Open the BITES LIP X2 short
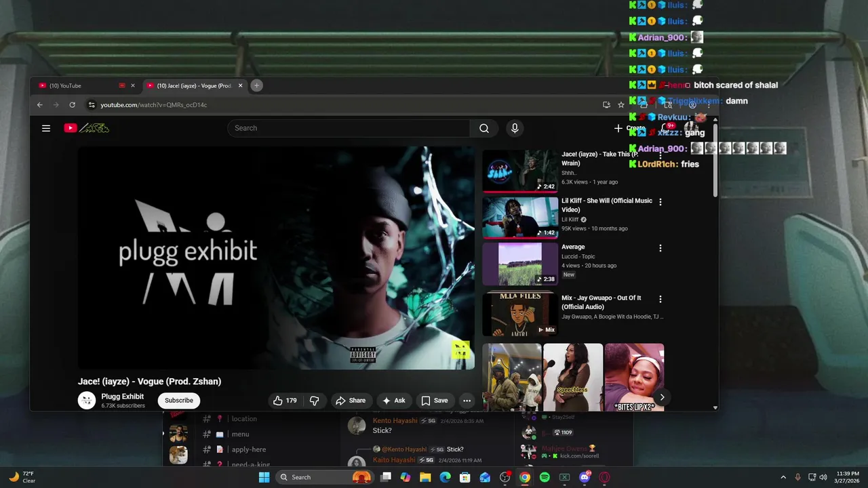868x488 pixels. 634,378
